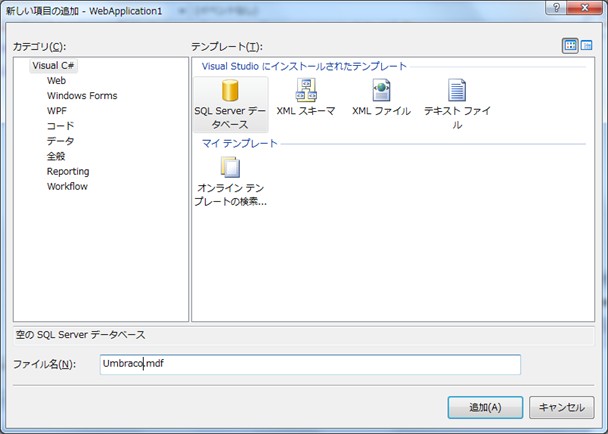Pick the XML ファイル template icon

point(381,97)
